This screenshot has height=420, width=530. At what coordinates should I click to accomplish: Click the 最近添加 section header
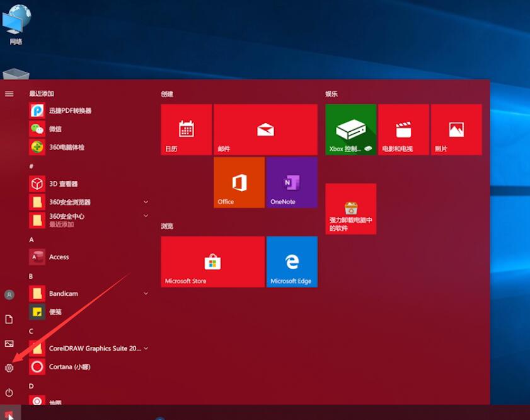pos(42,94)
